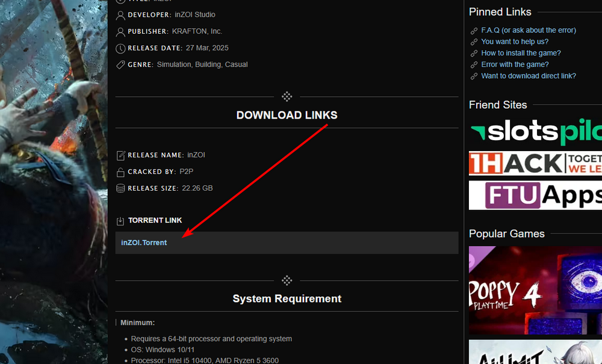Screen dimensions: 602x364
Task: Click the '22.26 GB' release size value
Action: point(197,188)
